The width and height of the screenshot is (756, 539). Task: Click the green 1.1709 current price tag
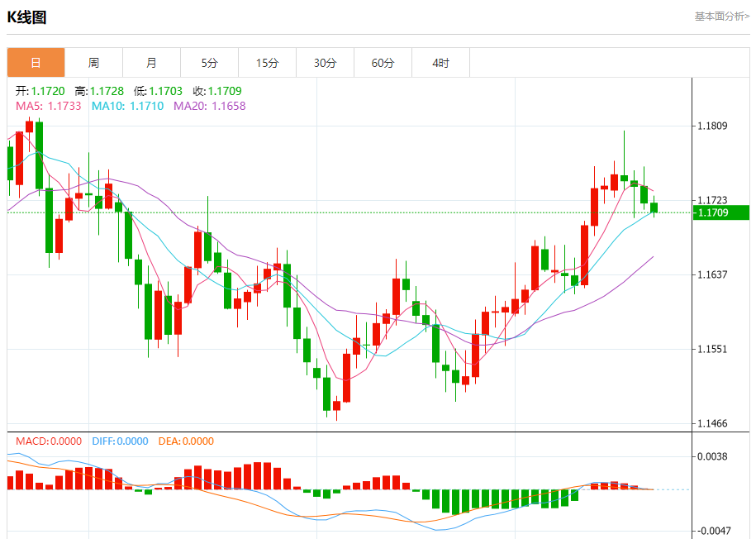pos(721,212)
